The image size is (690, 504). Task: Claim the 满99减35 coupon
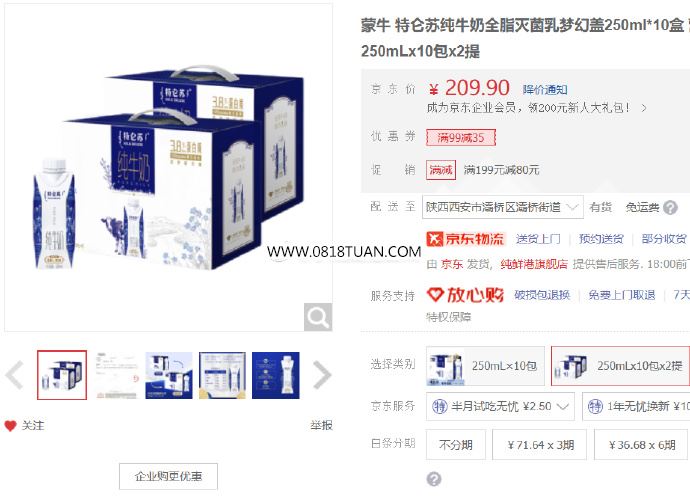click(461, 137)
